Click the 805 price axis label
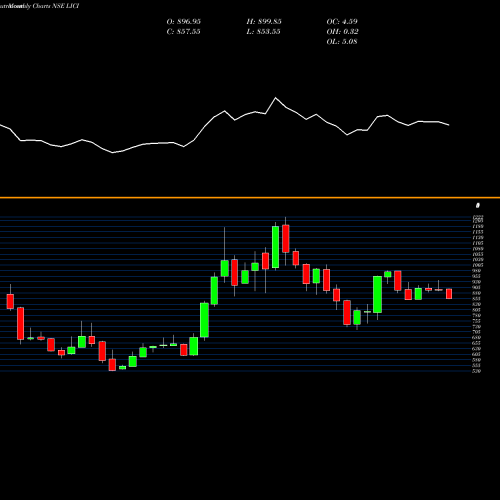Viewport: 500px width, 500px height. point(477,310)
